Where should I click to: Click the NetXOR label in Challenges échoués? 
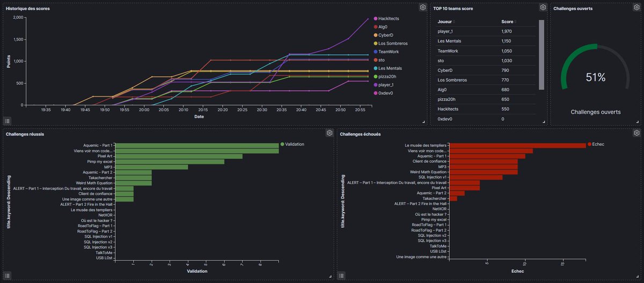tap(440, 209)
